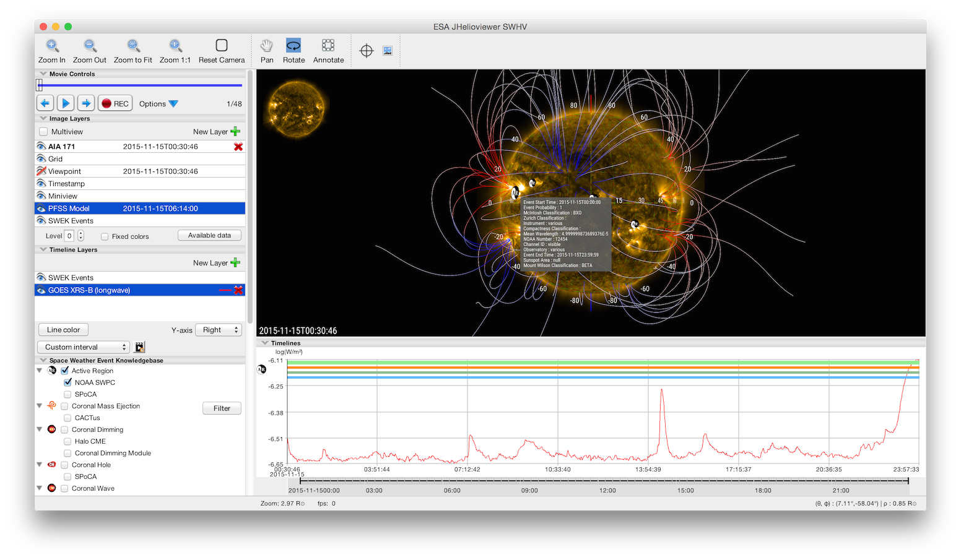Click the image picture toolbar icon
Image resolution: width=961 pixels, height=560 pixels.
pos(388,51)
